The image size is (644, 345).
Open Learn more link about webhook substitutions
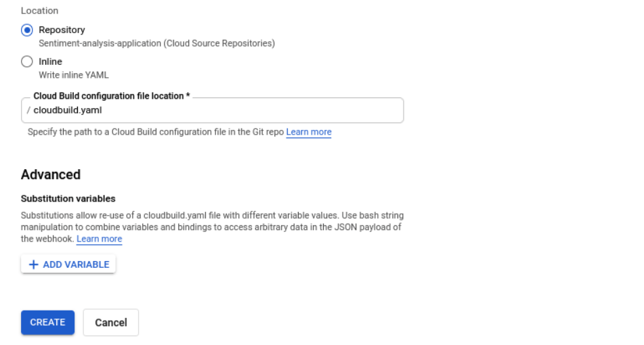click(x=99, y=239)
